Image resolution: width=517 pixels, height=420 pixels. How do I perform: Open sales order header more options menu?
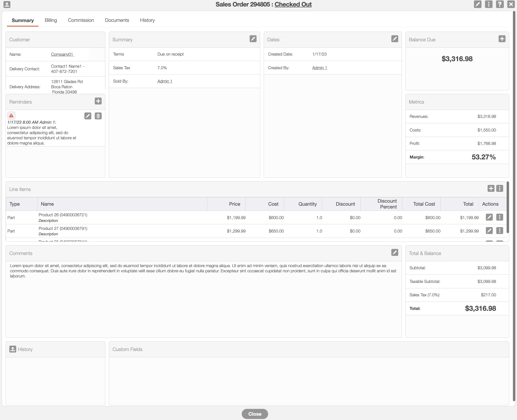(488, 4)
